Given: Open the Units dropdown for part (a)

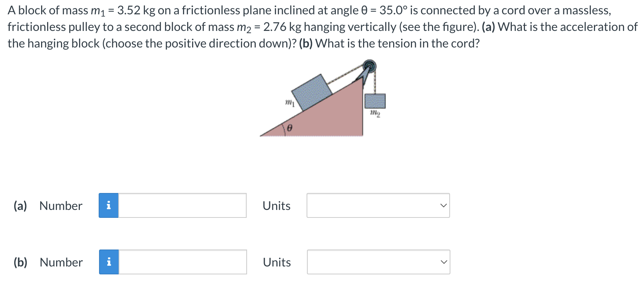Looking at the screenshot, I should (378, 205).
